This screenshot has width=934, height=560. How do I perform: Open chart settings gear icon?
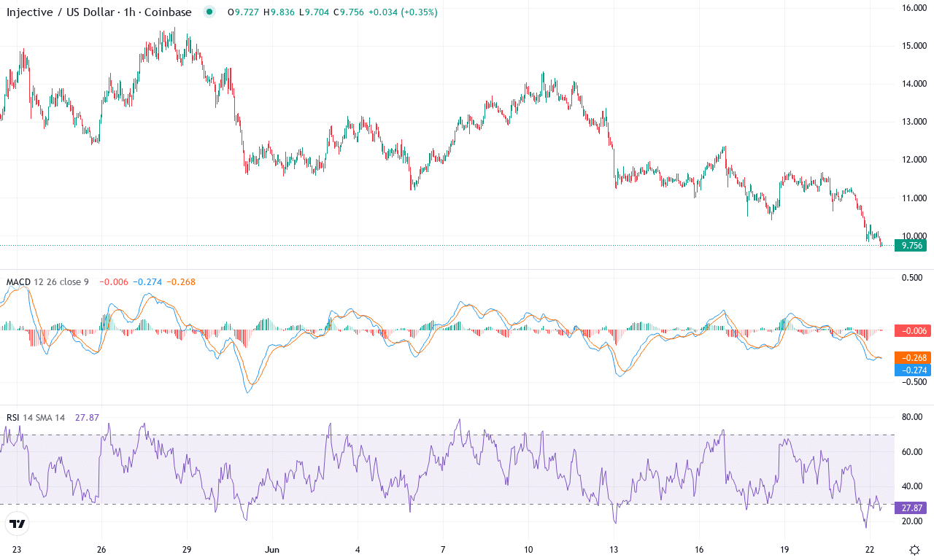click(x=914, y=549)
